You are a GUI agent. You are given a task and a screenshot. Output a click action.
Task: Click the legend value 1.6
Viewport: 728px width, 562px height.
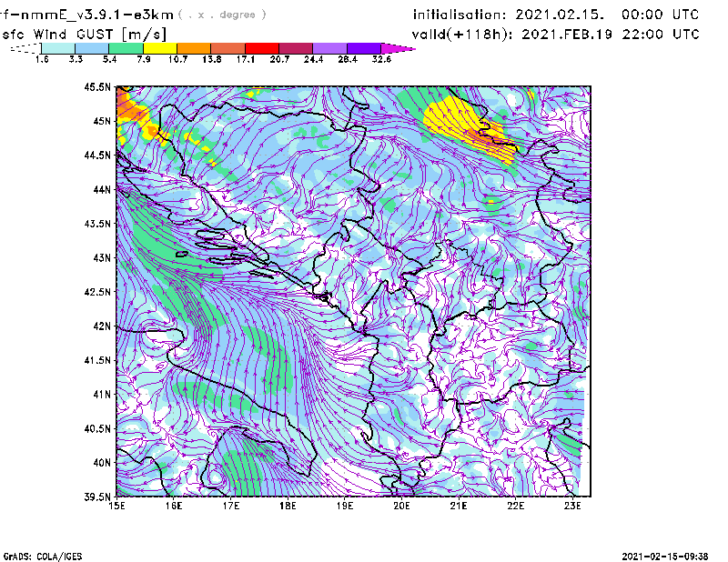(42, 59)
